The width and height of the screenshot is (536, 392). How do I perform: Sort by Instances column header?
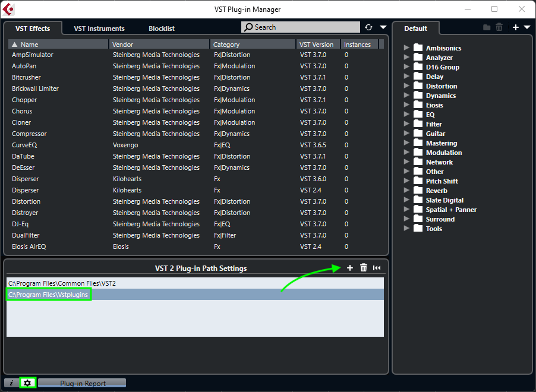click(x=360, y=45)
